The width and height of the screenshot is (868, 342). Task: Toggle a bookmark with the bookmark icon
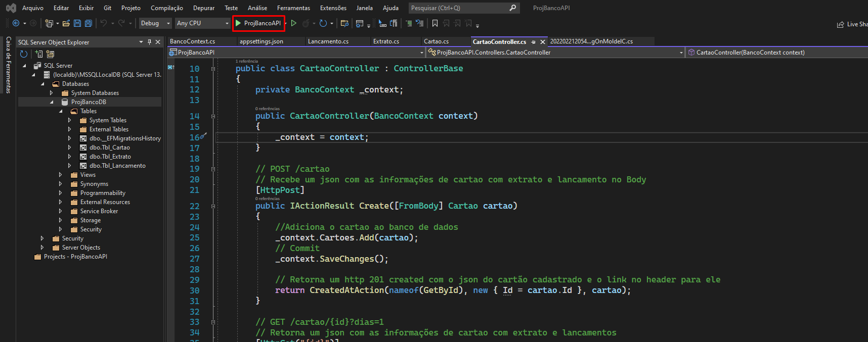(435, 23)
